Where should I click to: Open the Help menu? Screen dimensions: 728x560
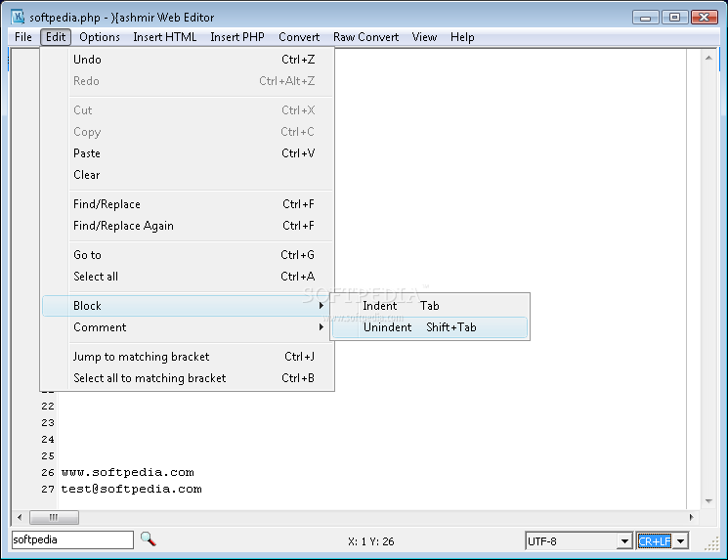[x=462, y=37]
